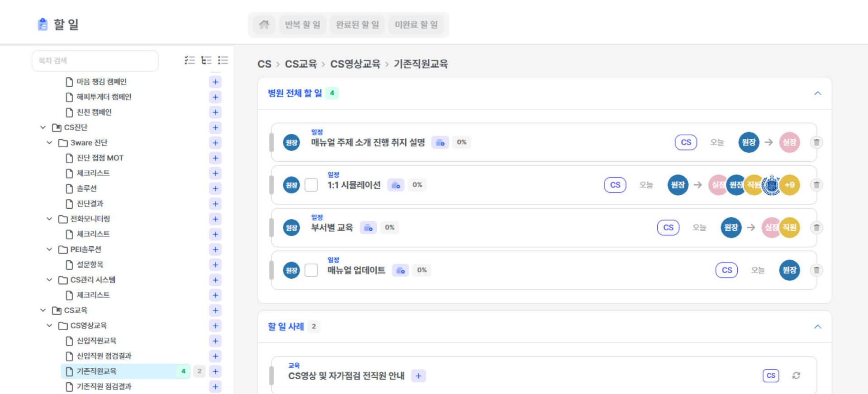Collapse the 3ware 진단 folder
The width and height of the screenshot is (868, 394).
pyautogui.click(x=49, y=143)
